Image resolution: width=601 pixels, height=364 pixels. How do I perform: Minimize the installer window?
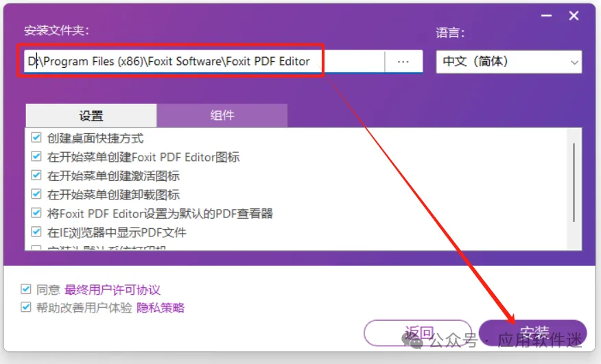(x=546, y=16)
